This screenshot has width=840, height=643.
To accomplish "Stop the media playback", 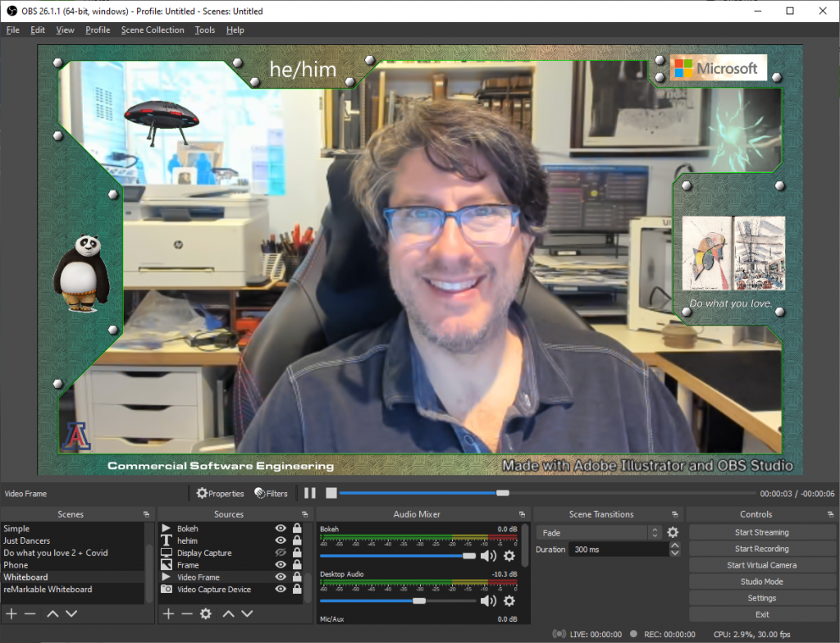I will click(331, 493).
